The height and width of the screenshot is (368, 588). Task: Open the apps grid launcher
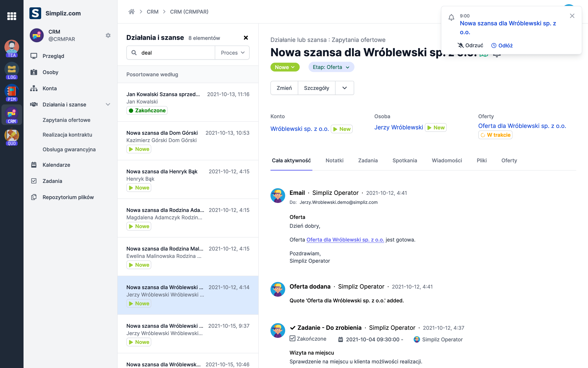pos(12,16)
